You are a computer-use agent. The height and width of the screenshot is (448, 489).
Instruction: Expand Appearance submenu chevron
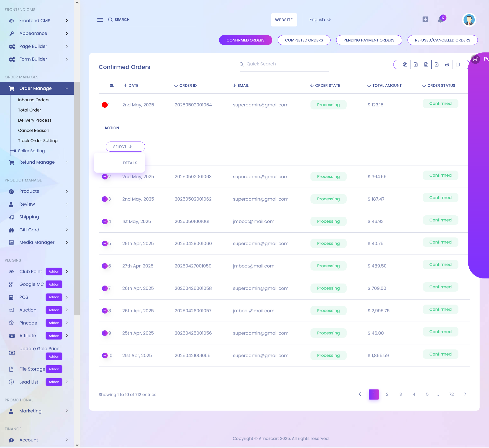[x=67, y=33]
